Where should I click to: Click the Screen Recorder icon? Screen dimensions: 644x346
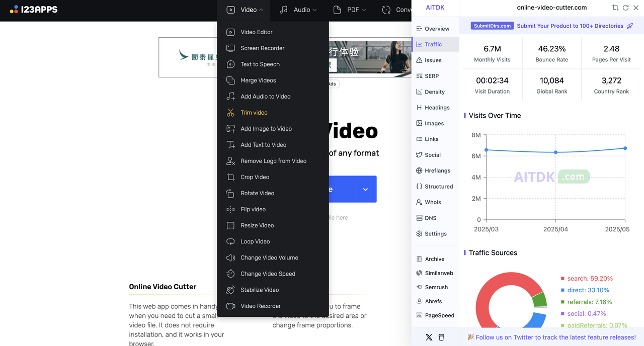230,48
